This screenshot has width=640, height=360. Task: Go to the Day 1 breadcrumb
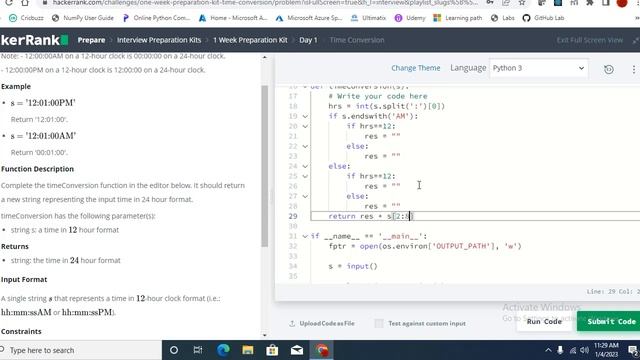[308, 40]
